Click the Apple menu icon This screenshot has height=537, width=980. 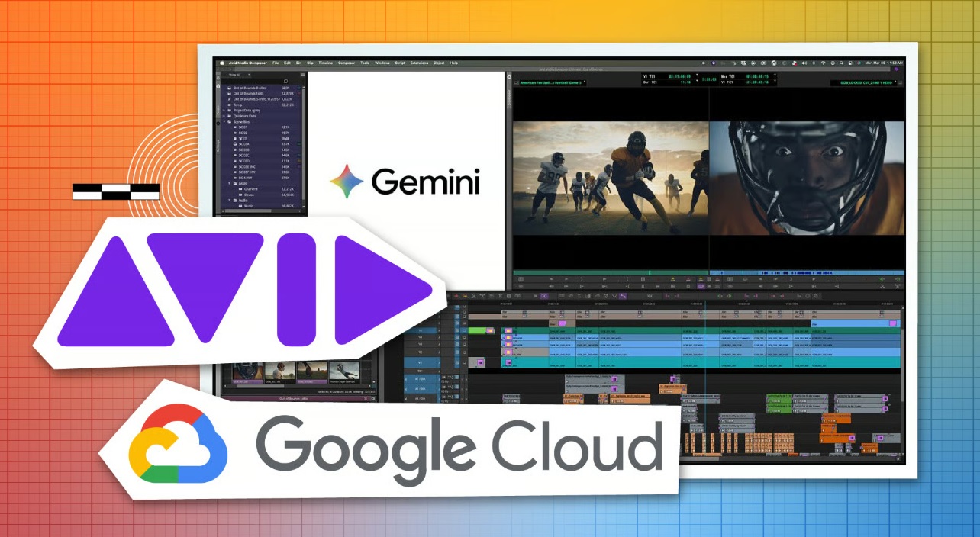coord(222,63)
